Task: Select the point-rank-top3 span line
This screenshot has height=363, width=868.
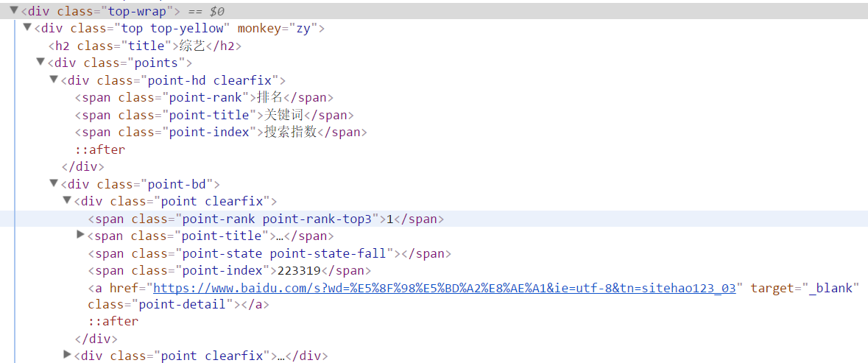Action: [266, 219]
